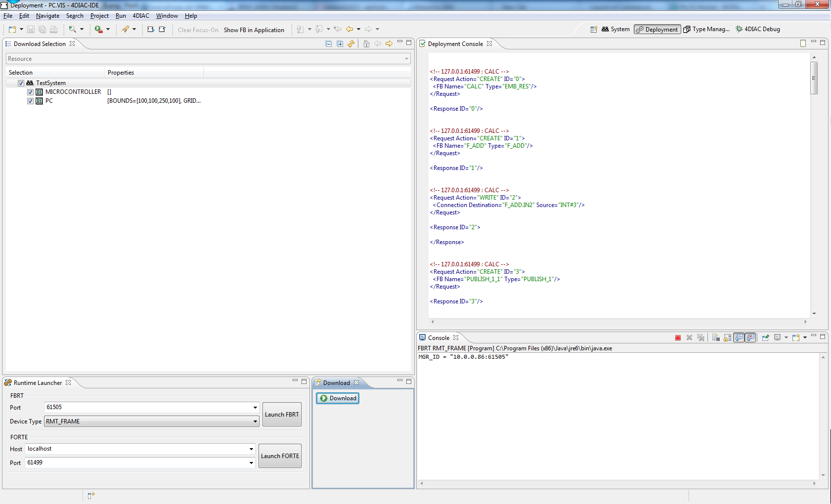
Task: Open the 4DIAC menu
Action: click(141, 16)
